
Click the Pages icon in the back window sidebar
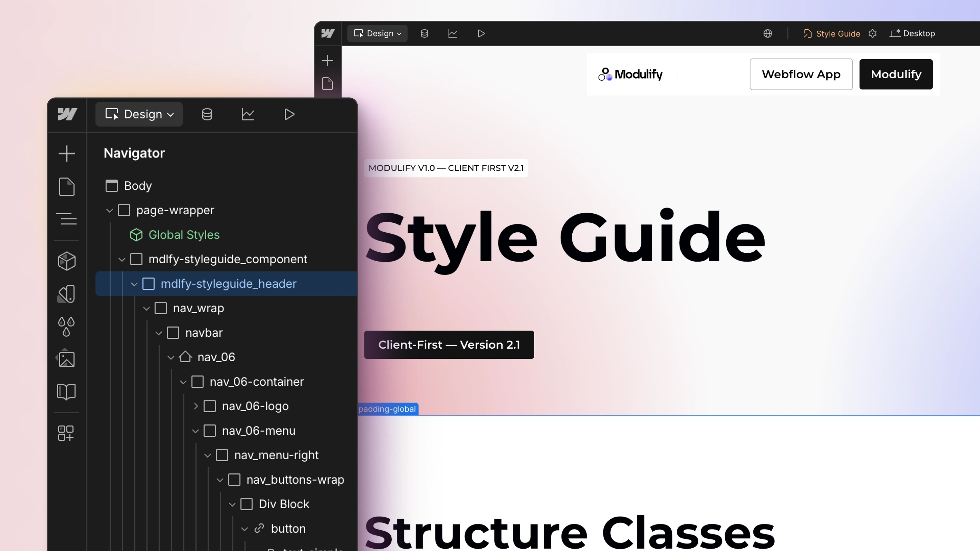[328, 84]
